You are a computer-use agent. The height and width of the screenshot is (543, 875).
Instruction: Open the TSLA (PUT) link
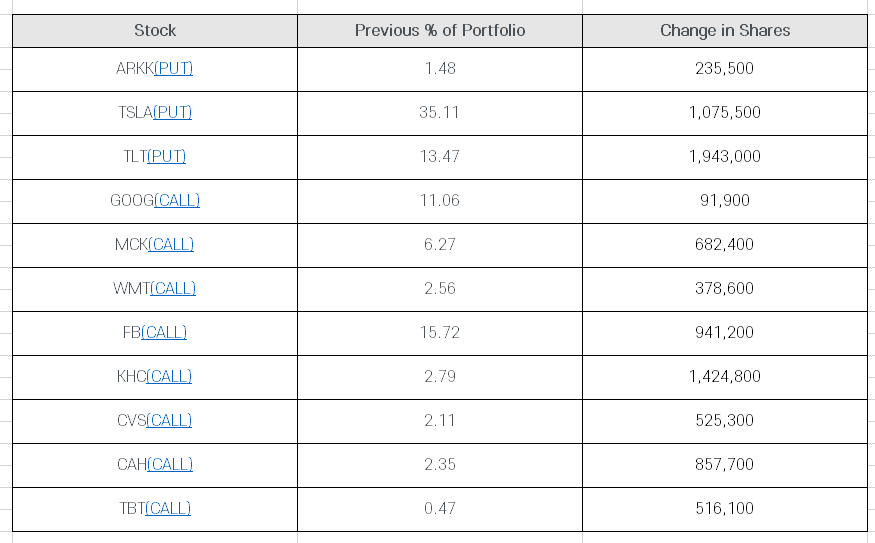(172, 113)
